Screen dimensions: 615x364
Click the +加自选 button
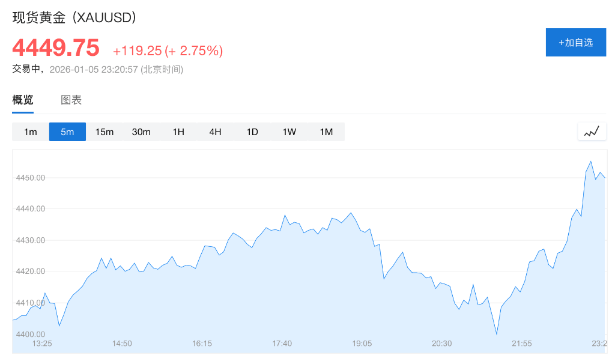tap(575, 43)
